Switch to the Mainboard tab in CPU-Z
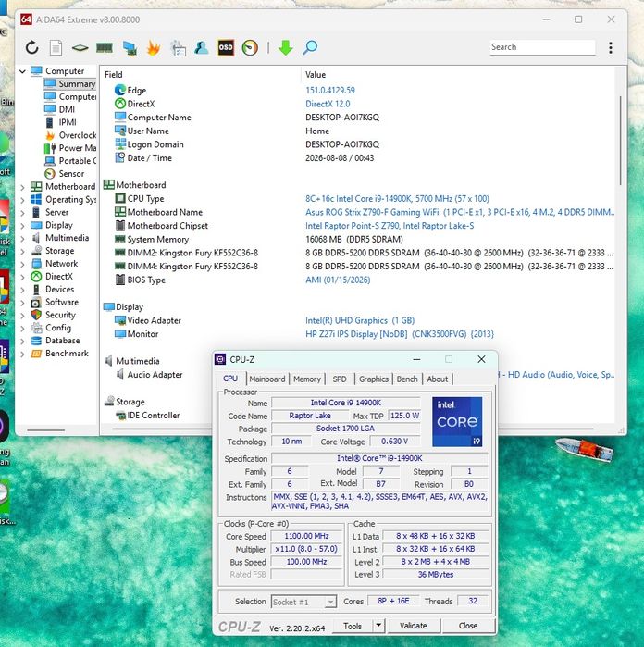The width and height of the screenshot is (644, 647). 266,379
